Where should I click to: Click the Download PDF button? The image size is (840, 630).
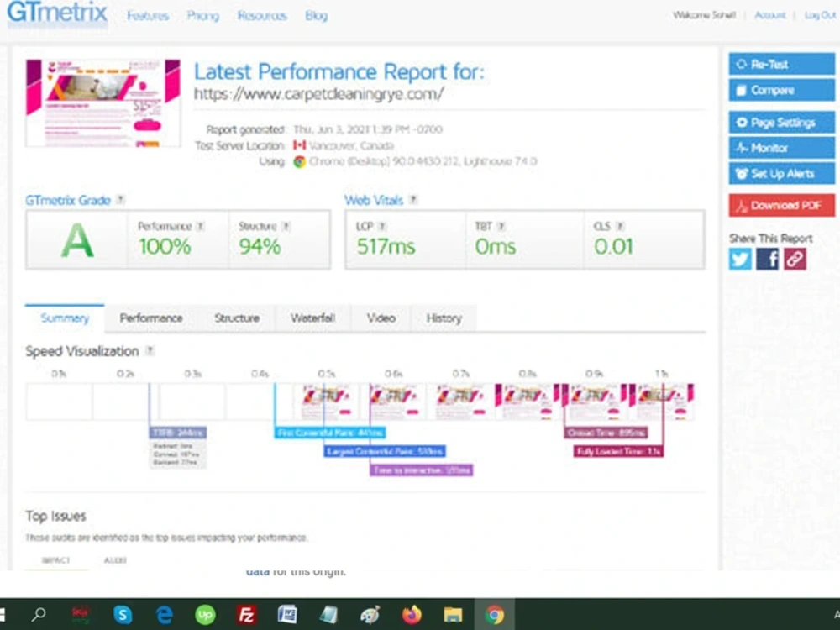781,205
